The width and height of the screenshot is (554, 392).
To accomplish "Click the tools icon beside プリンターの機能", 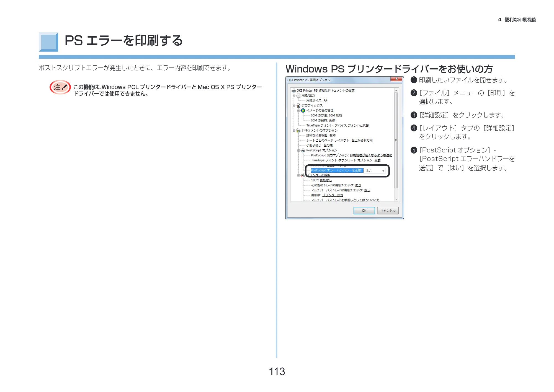I will (x=303, y=175).
